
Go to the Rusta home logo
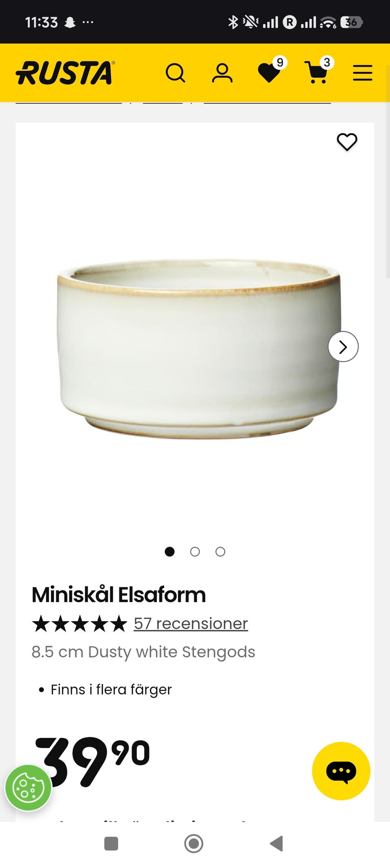pos(65,73)
